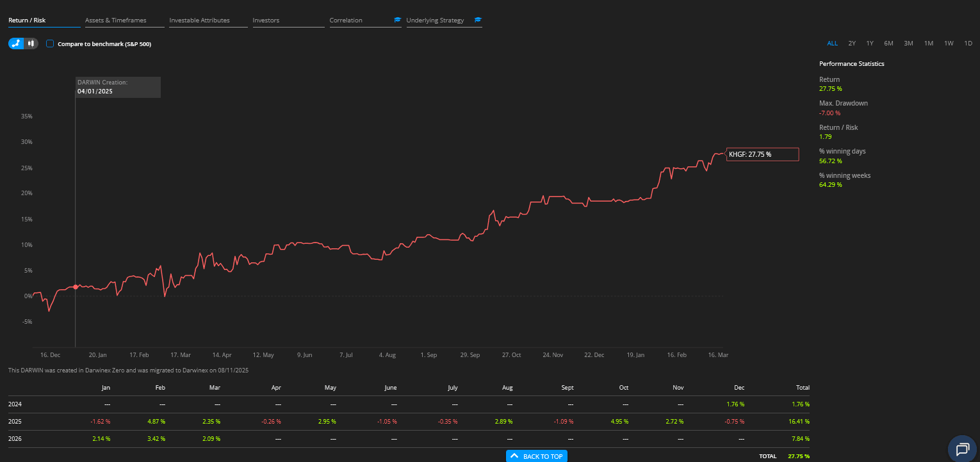Select the 6M timeframe

click(888, 43)
